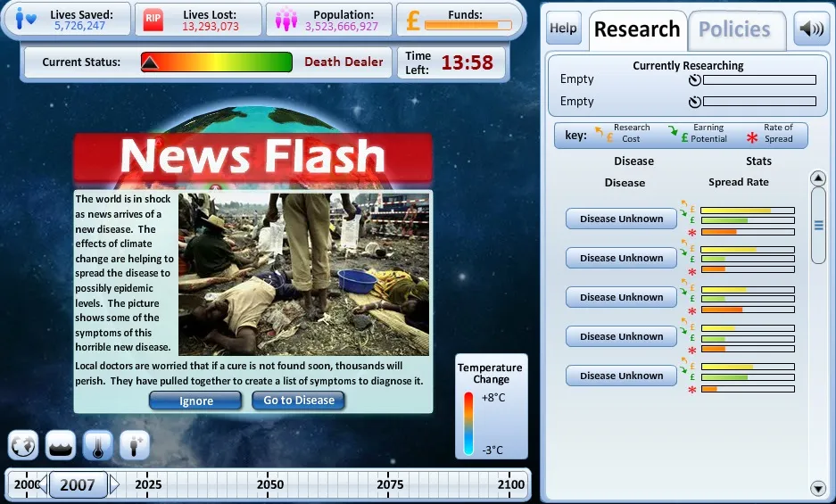Open the Help panel
The image size is (836, 504).
point(564,29)
